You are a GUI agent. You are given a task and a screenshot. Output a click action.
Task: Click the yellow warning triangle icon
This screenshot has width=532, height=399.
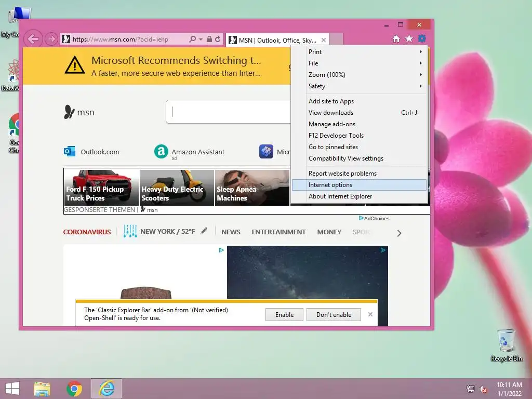75,65
